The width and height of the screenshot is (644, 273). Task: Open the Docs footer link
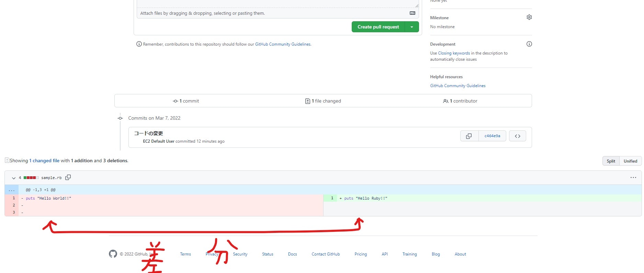pos(292,254)
